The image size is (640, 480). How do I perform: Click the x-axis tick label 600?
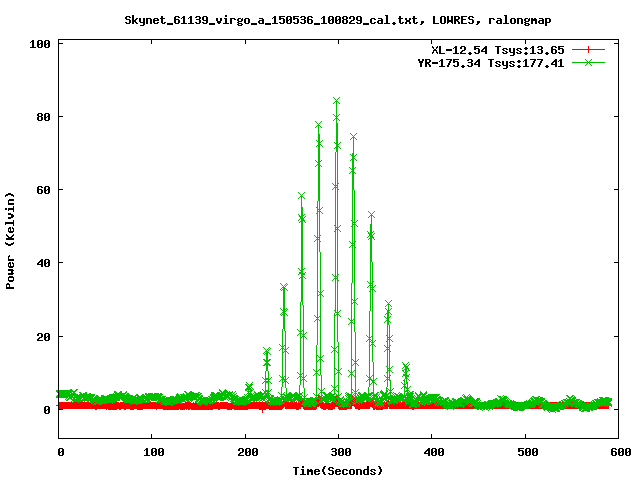(618, 453)
